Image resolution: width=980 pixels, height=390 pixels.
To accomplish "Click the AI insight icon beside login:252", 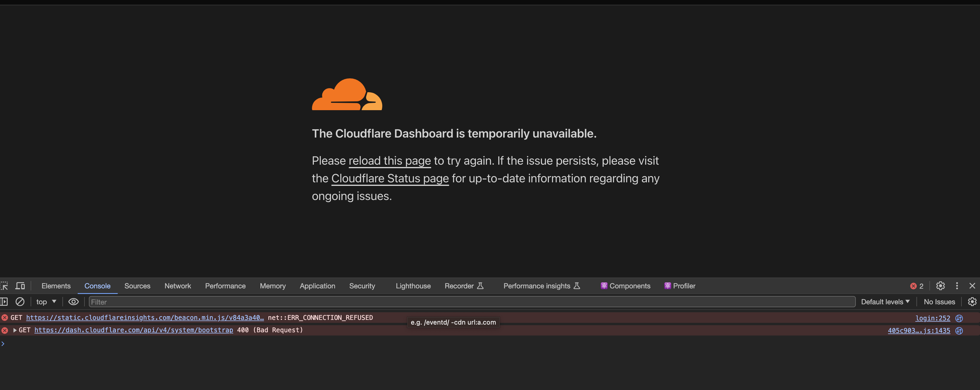I will [x=959, y=318].
